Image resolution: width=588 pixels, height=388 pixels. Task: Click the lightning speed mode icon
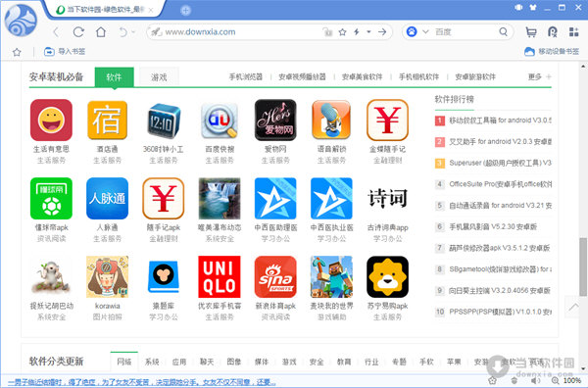pyautogui.click(x=357, y=32)
